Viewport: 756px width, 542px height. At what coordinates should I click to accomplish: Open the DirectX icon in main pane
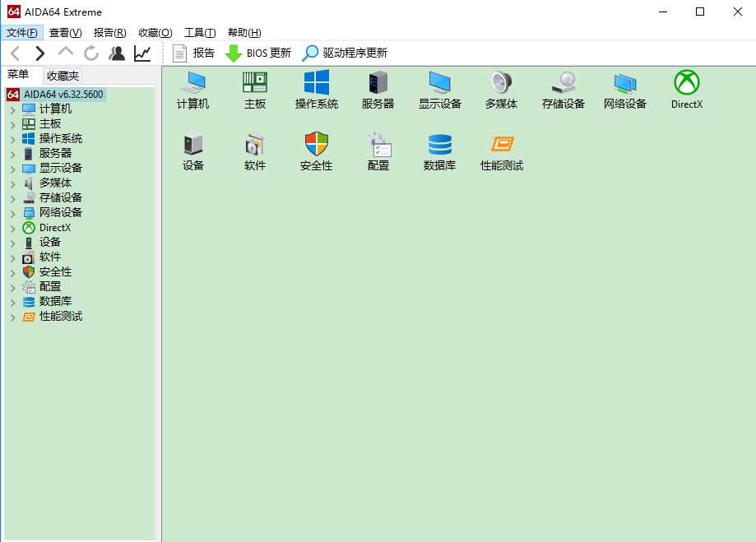coord(687,90)
